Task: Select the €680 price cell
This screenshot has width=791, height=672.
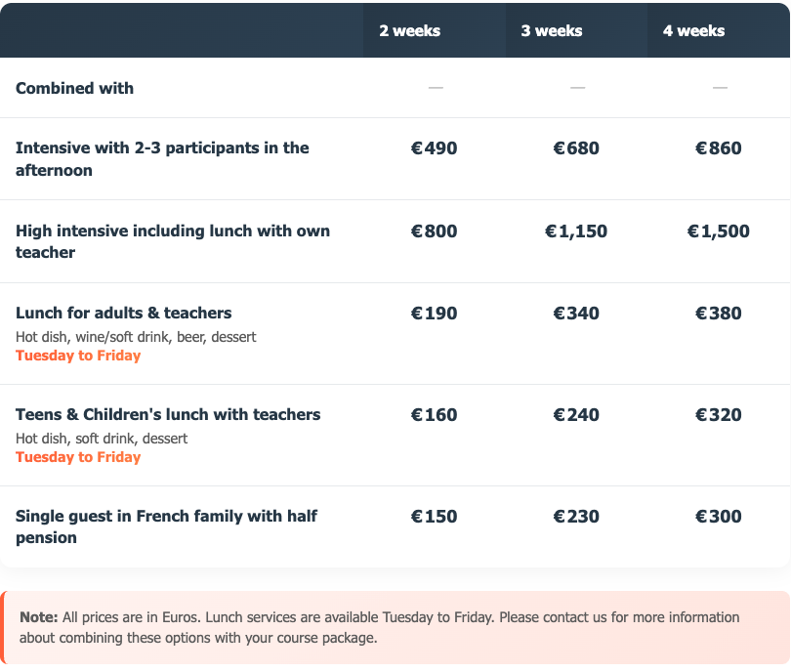Action: [576, 148]
